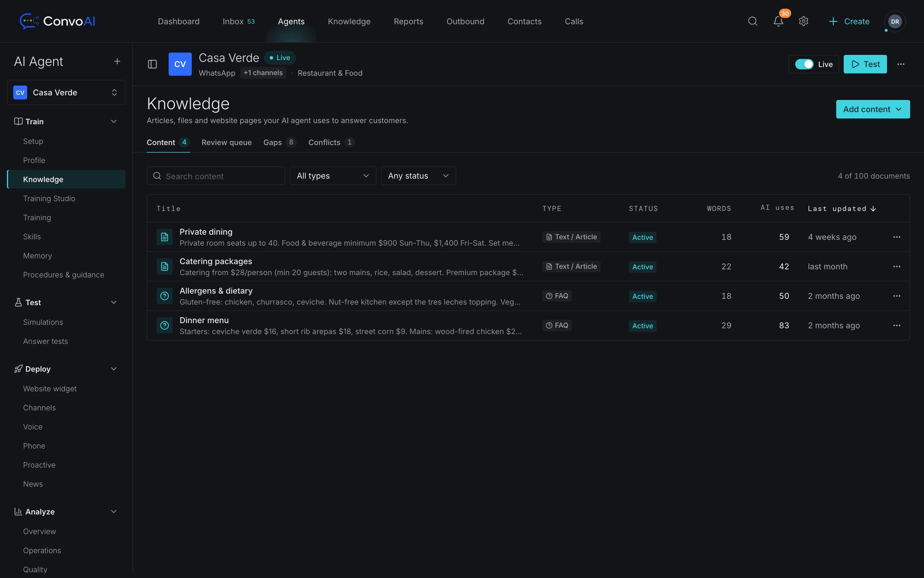Click the Allergens & dietary FAQ icon
Viewport: 924px width, 578px height.
(165, 296)
